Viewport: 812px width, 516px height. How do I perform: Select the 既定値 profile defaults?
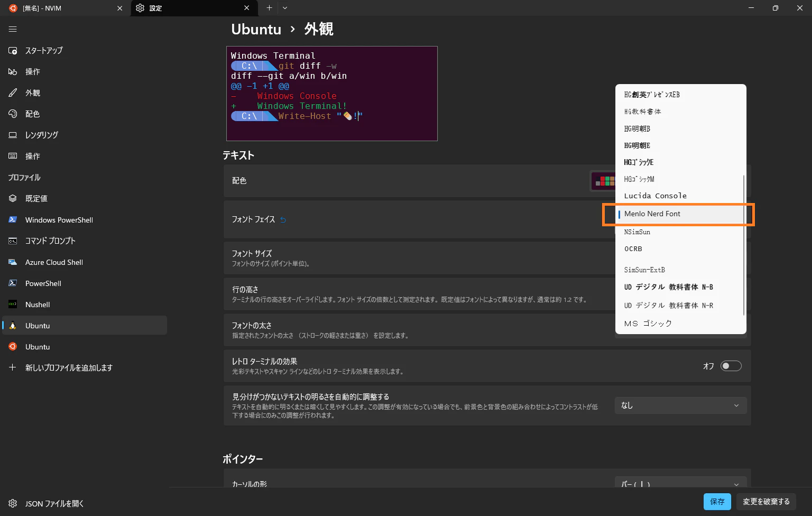85,198
